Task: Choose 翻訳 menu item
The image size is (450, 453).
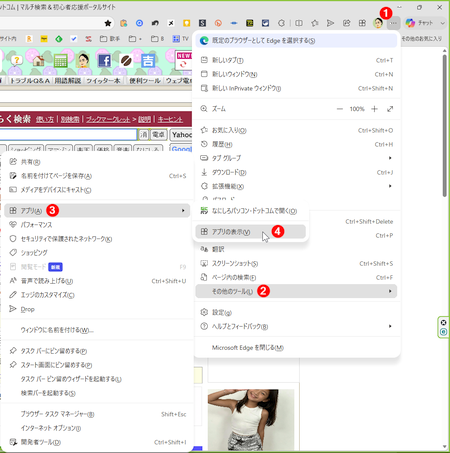Action: pyautogui.click(x=296, y=249)
